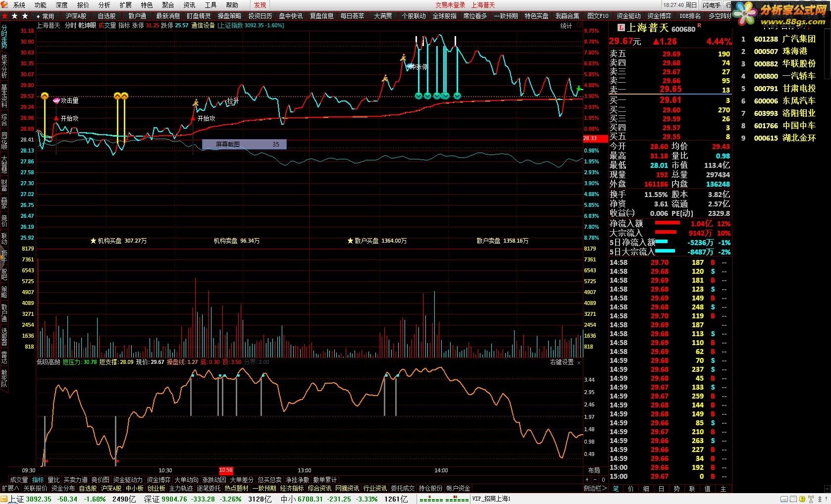The image size is (831, 504).
Task: Open the 分析 menu
Action: click(104, 5)
